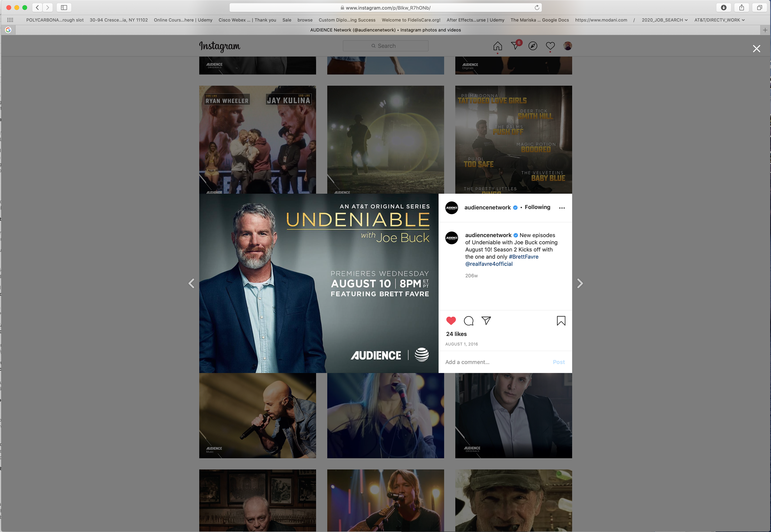Open bald singer with microphone thumbnail
Image resolution: width=771 pixels, height=532 pixels.
(258, 415)
